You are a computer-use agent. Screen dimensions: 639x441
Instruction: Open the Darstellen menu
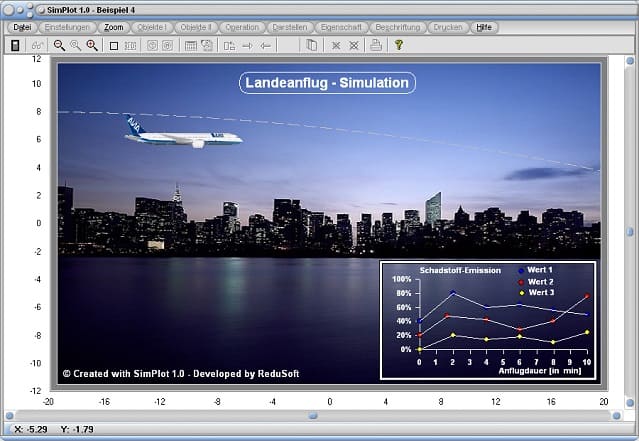pos(290,27)
